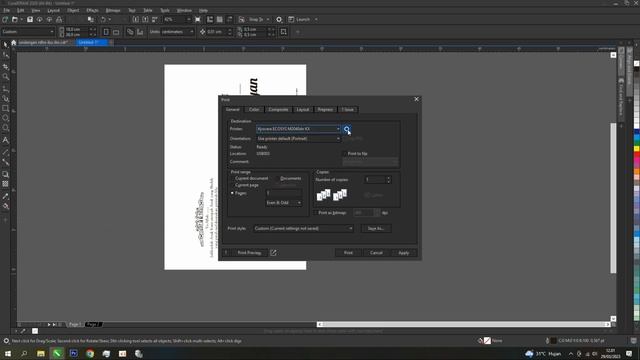Select the Eyedropper tool in toolbox

[x=5, y=196]
